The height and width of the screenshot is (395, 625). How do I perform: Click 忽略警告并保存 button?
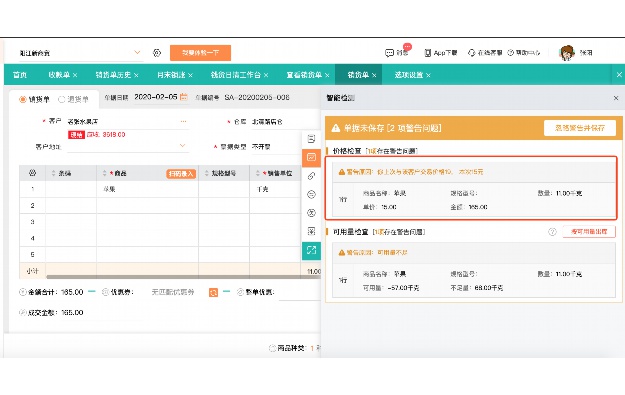pyautogui.click(x=580, y=128)
